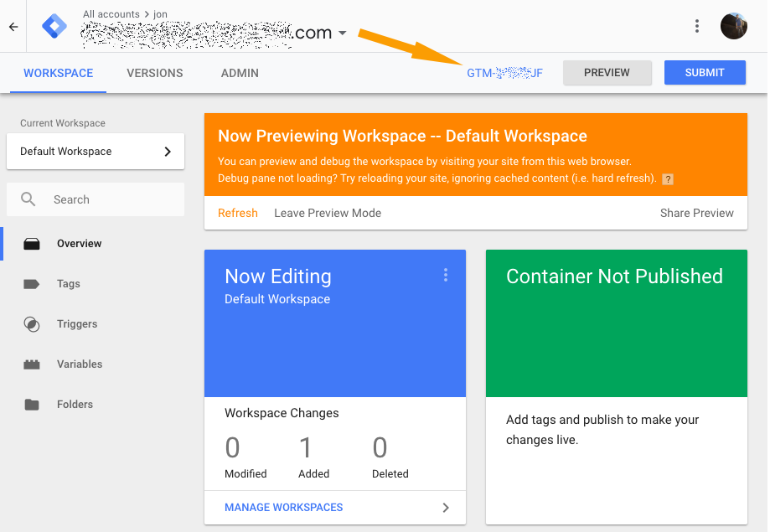Screen dimensions: 770x532
Task: Open Now Editing card three-dot menu
Action: 445,275
